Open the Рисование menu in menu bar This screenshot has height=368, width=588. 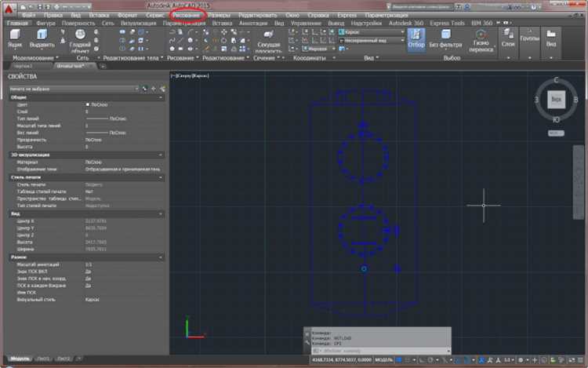pyautogui.click(x=187, y=15)
